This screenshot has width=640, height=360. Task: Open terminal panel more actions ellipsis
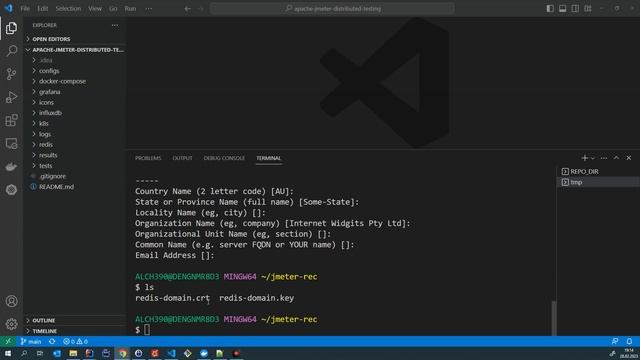tap(604, 158)
